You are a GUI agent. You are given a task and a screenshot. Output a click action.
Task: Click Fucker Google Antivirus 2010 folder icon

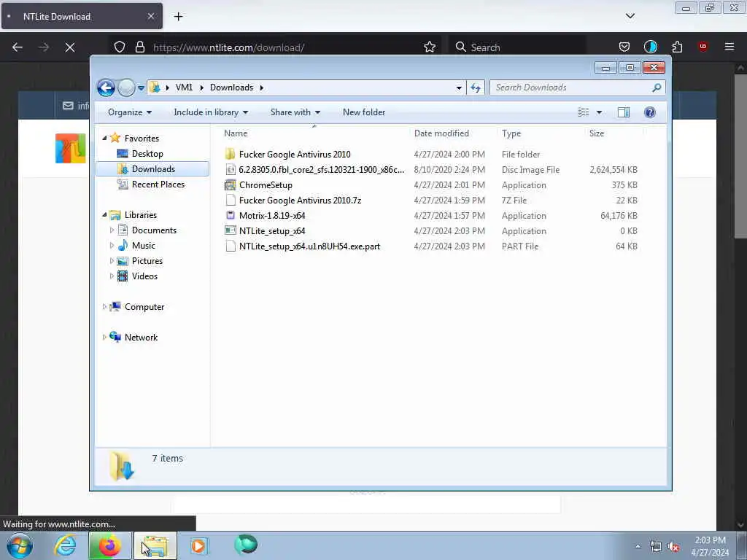coord(230,155)
